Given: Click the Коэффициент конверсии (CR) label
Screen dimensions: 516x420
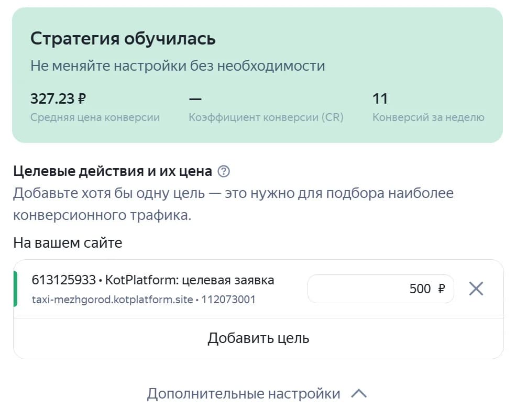Looking at the screenshot, I should click(x=266, y=117).
